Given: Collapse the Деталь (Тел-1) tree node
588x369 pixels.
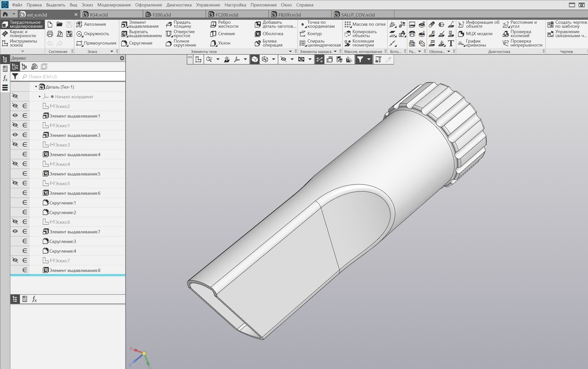Looking at the screenshot, I should coord(36,87).
